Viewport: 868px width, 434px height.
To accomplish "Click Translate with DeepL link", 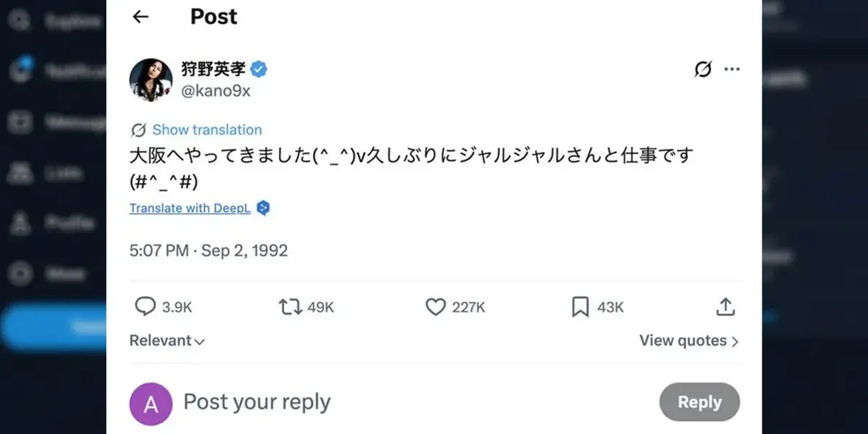I will 190,208.
